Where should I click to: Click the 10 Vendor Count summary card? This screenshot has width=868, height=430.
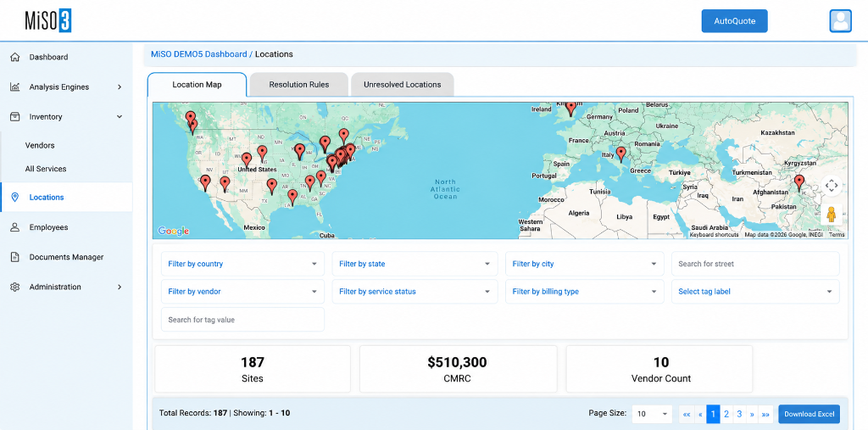[661, 369]
